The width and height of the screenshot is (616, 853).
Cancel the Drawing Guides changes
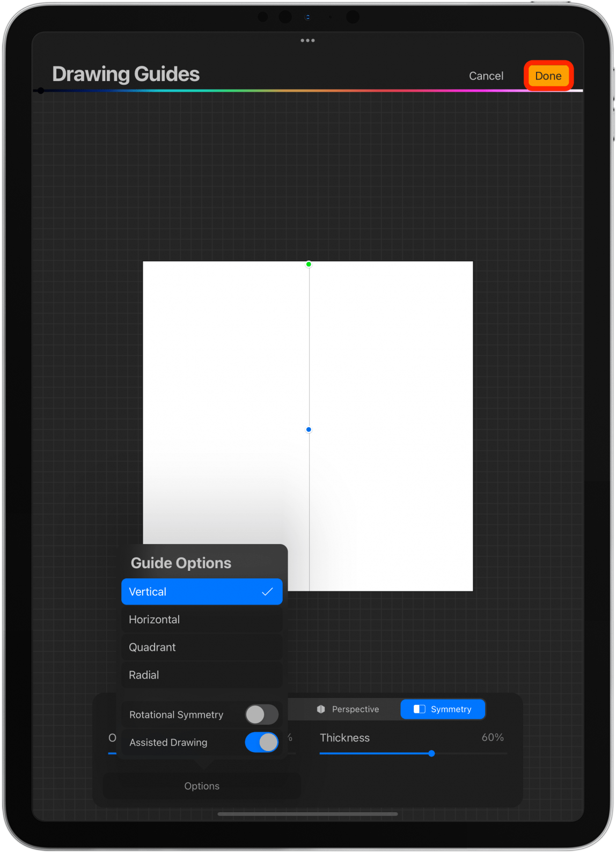click(486, 76)
